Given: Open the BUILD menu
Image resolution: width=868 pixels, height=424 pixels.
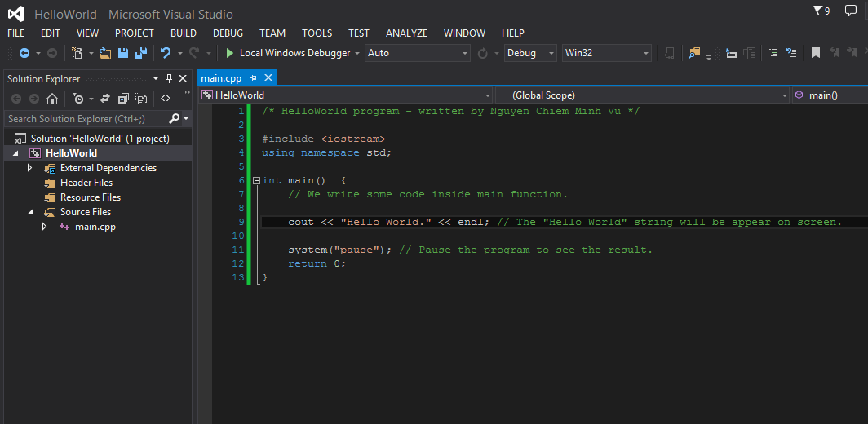Looking at the screenshot, I should [x=184, y=33].
